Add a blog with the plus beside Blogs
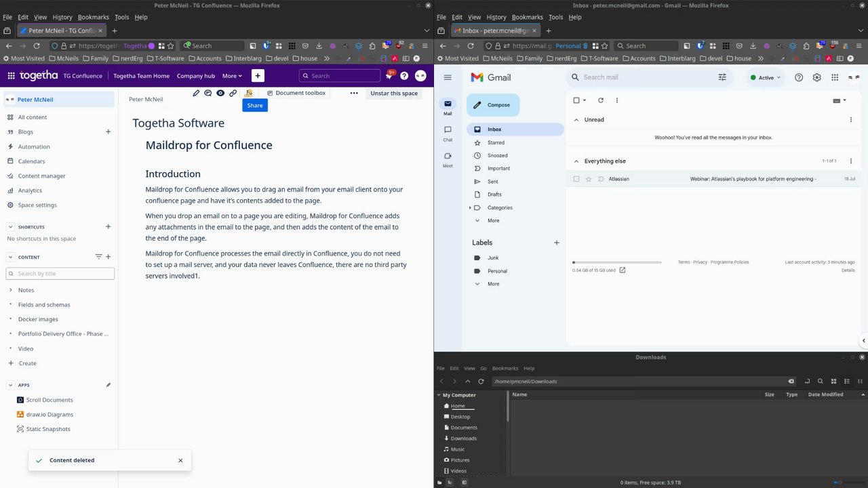 [108, 131]
